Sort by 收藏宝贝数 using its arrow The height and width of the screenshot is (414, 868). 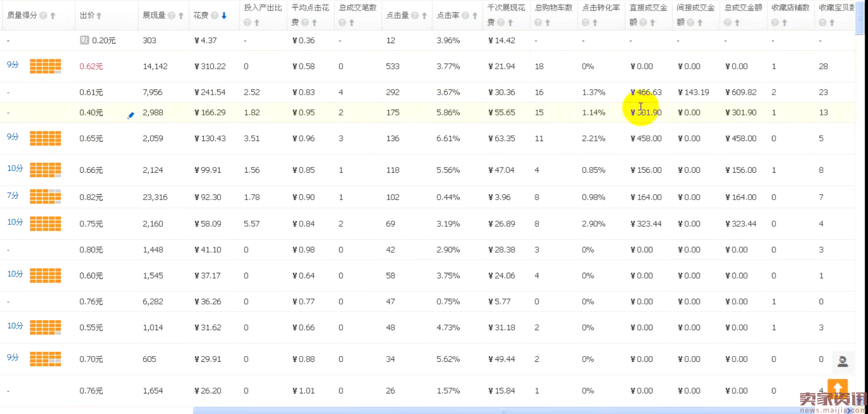(x=832, y=22)
